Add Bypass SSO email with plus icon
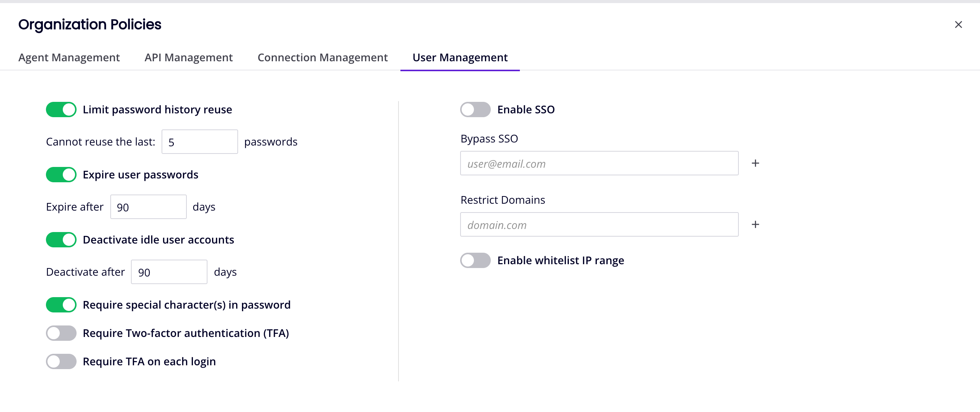This screenshot has height=412, width=980. [x=755, y=163]
